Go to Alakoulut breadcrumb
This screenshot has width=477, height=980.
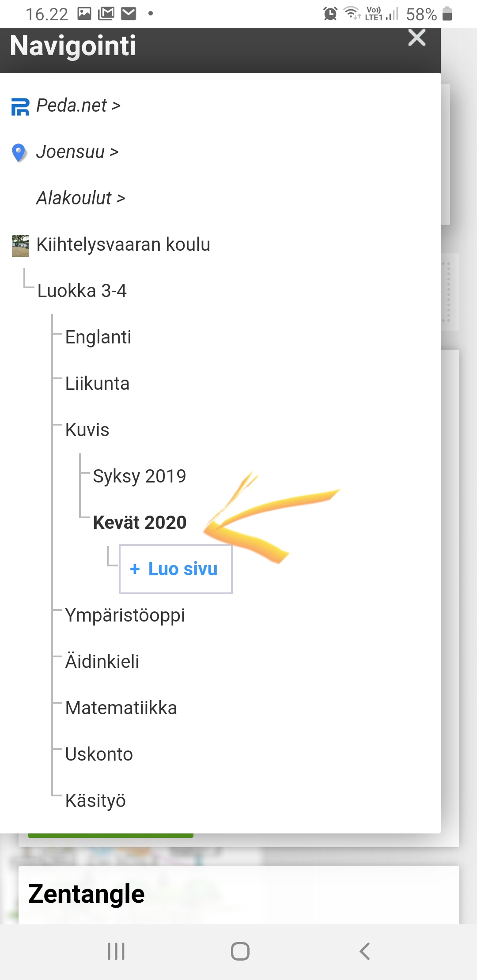(81, 199)
